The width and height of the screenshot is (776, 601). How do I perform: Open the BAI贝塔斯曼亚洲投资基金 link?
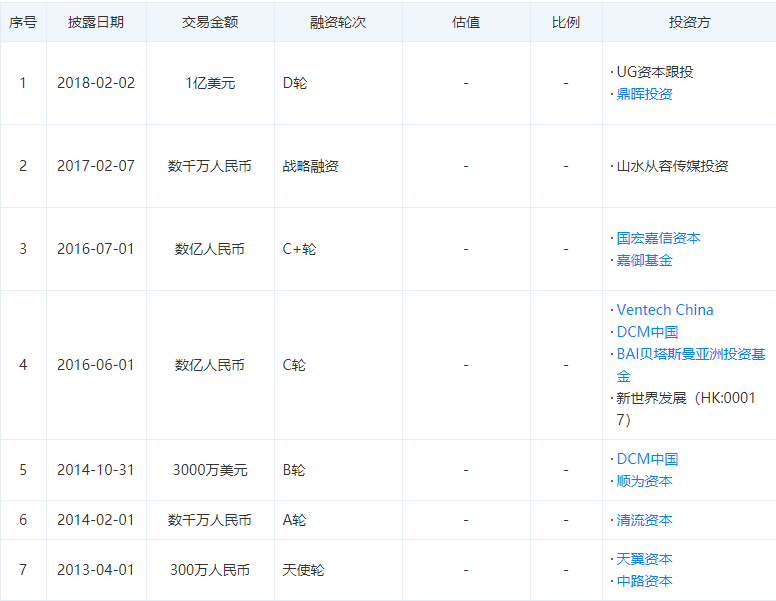(x=691, y=365)
